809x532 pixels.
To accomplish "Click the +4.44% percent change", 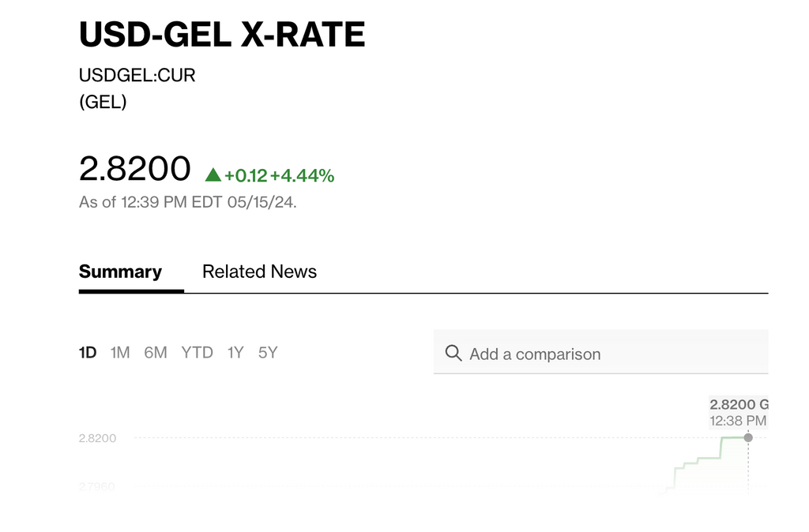I will [x=303, y=176].
